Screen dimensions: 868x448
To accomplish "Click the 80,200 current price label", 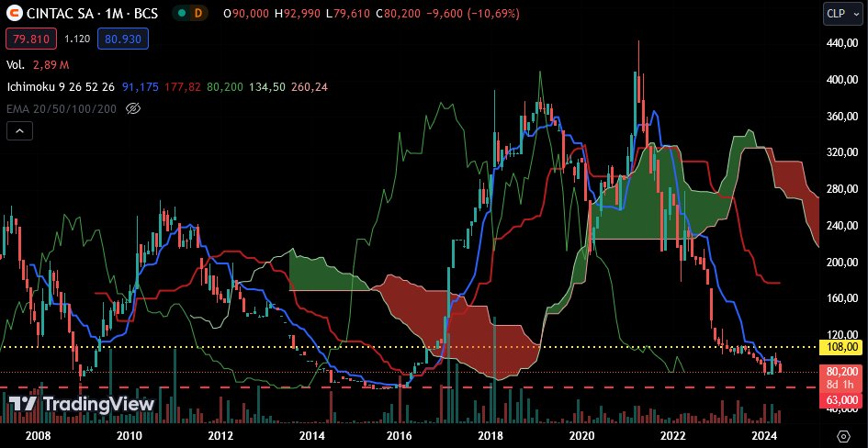I will tap(840, 371).
